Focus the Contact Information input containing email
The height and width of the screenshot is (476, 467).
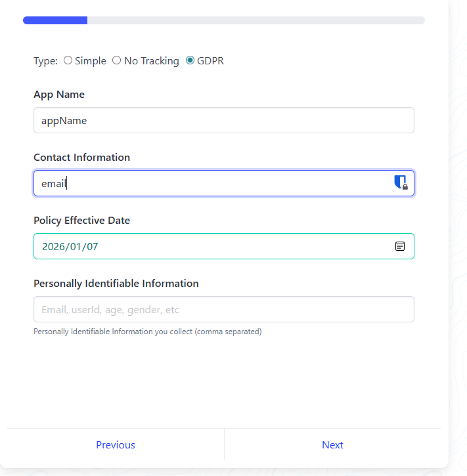(x=210, y=183)
